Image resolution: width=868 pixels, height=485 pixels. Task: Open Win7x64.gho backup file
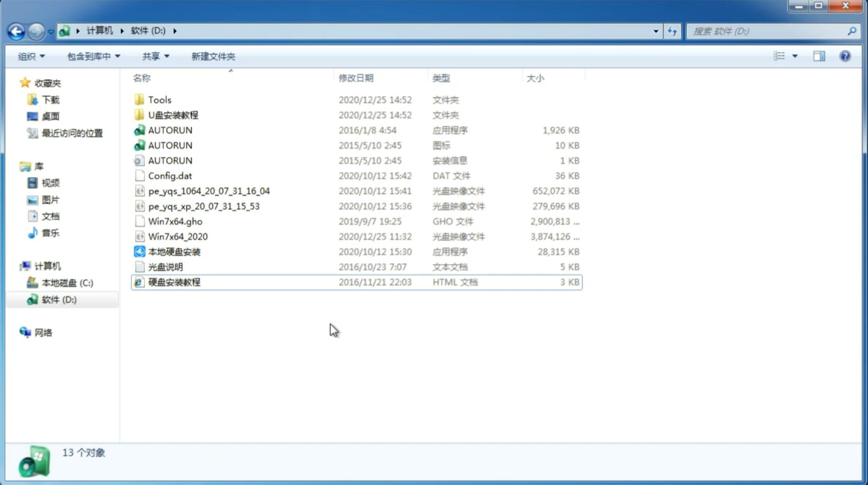pos(175,221)
